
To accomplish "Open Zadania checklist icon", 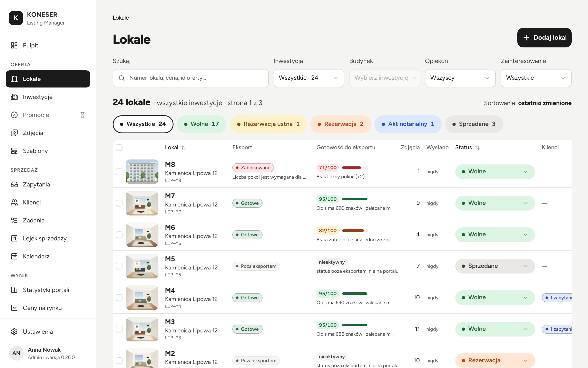I will tap(14, 221).
